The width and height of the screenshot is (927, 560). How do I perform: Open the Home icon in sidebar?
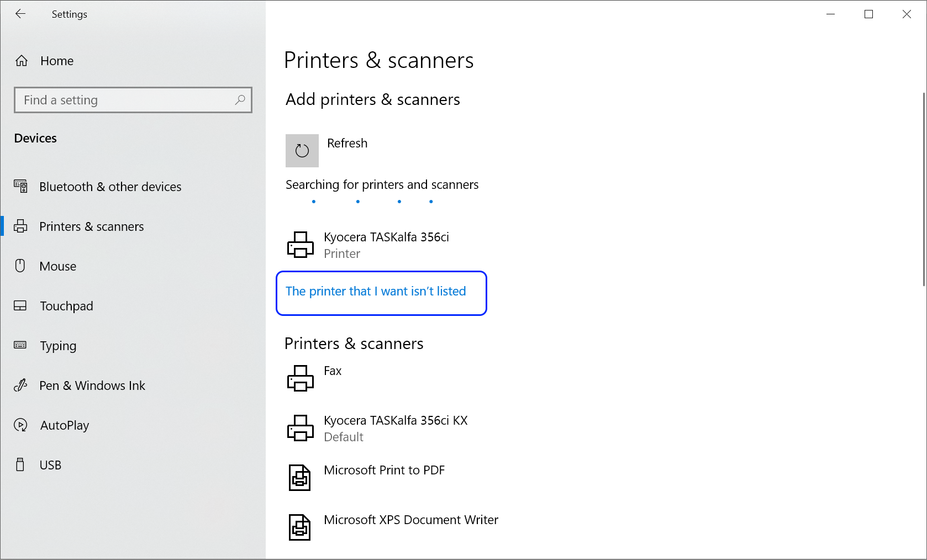pos(22,61)
